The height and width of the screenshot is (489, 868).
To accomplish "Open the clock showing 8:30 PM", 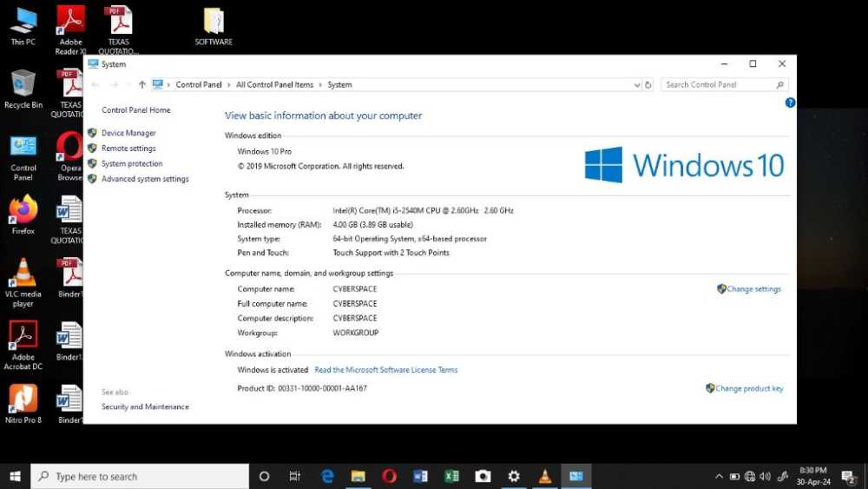I will [x=813, y=476].
